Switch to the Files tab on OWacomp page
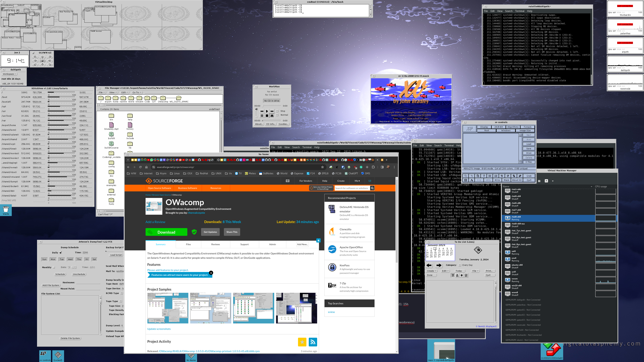Image resolution: width=644 pixels, height=362 pixels. tap(188, 244)
